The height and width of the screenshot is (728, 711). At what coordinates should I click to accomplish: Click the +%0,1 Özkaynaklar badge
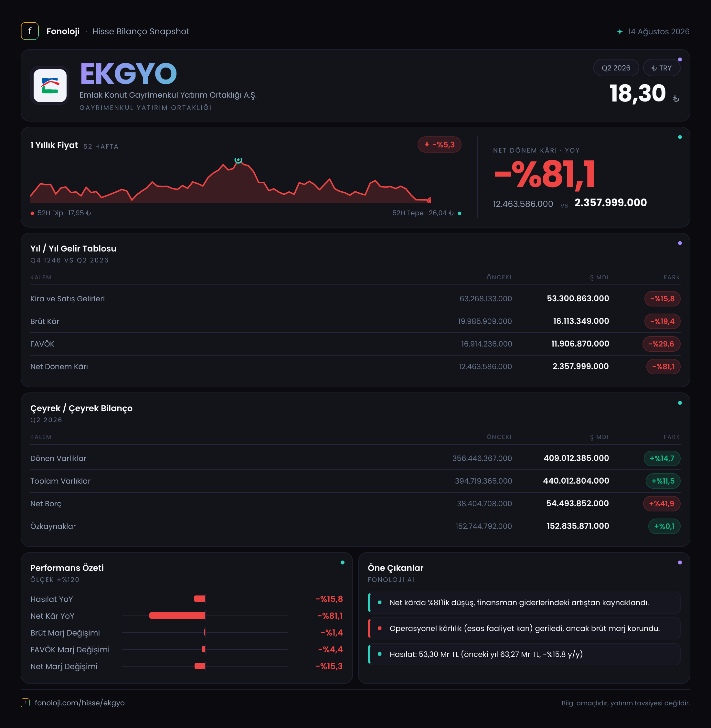(664, 526)
